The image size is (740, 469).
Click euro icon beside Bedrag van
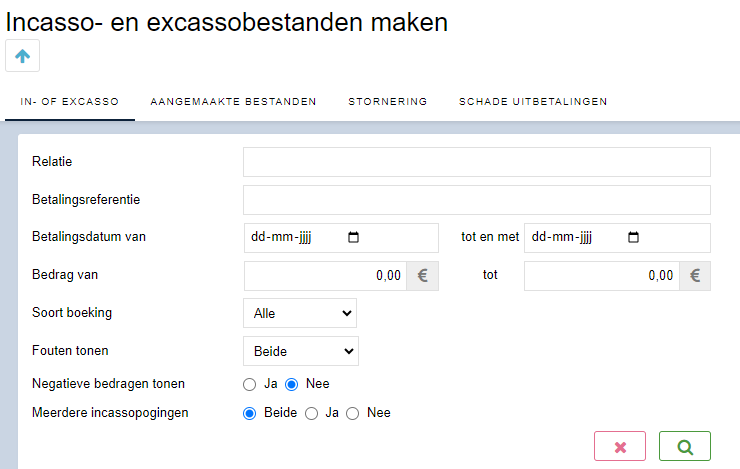coord(422,276)
